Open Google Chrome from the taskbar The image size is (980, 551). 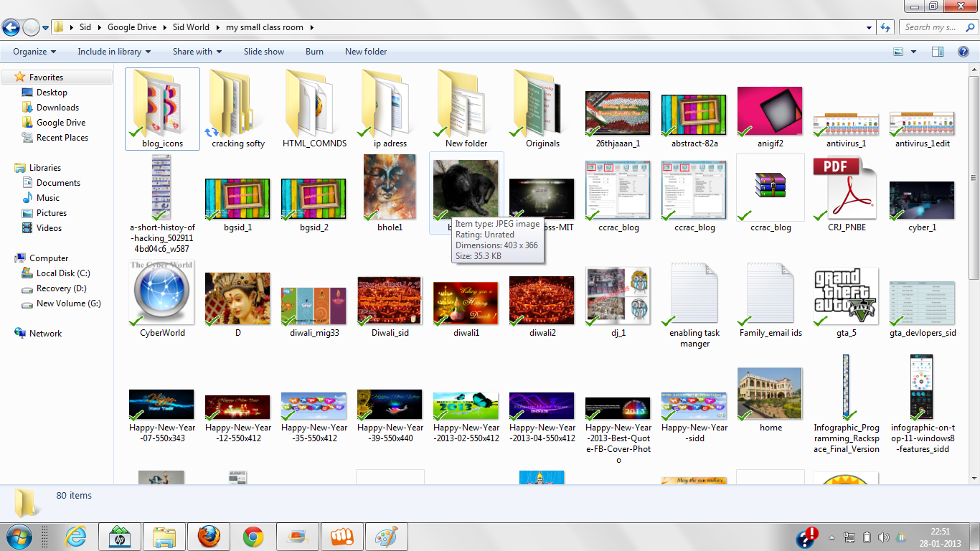(x=253, y=536)
